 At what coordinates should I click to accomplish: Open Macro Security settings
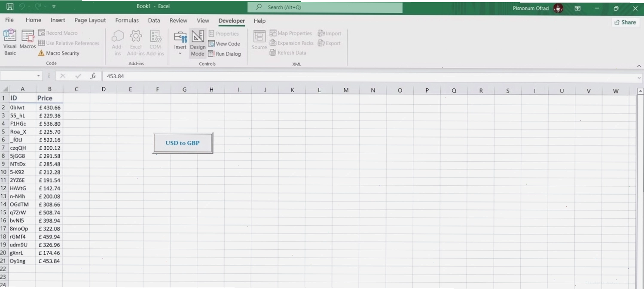[x=58, y=53]
